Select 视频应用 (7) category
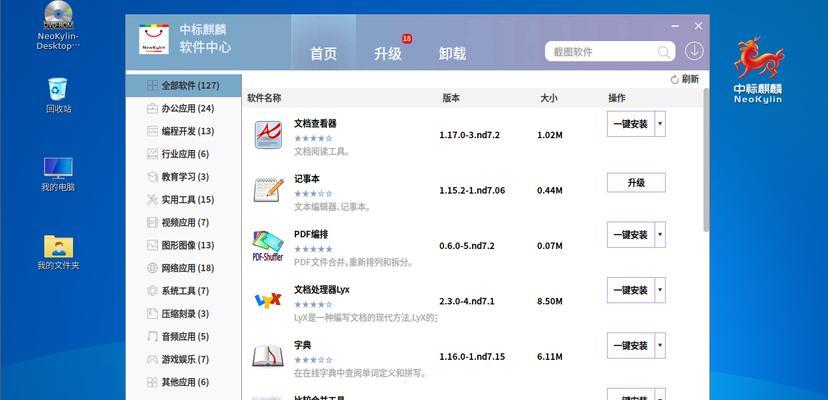The height and width of the screenshot is (400, 828). (x=183, y=222)
